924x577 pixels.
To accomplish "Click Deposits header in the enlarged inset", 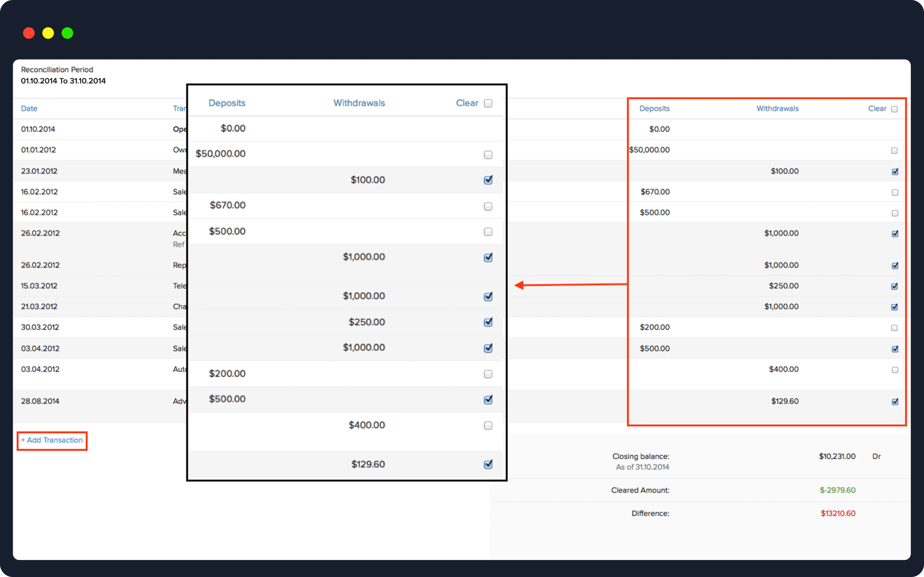I will pos(227,103).
